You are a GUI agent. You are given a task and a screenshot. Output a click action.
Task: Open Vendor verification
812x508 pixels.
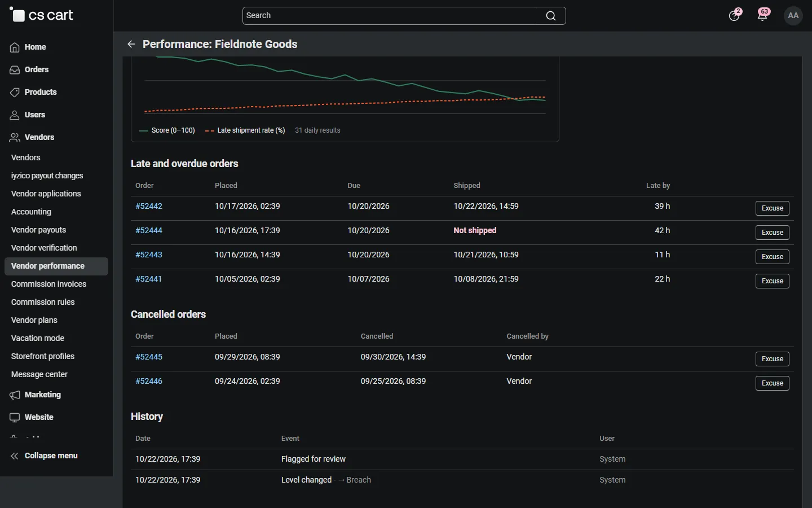pyautogui.click(x=56, y=248)
